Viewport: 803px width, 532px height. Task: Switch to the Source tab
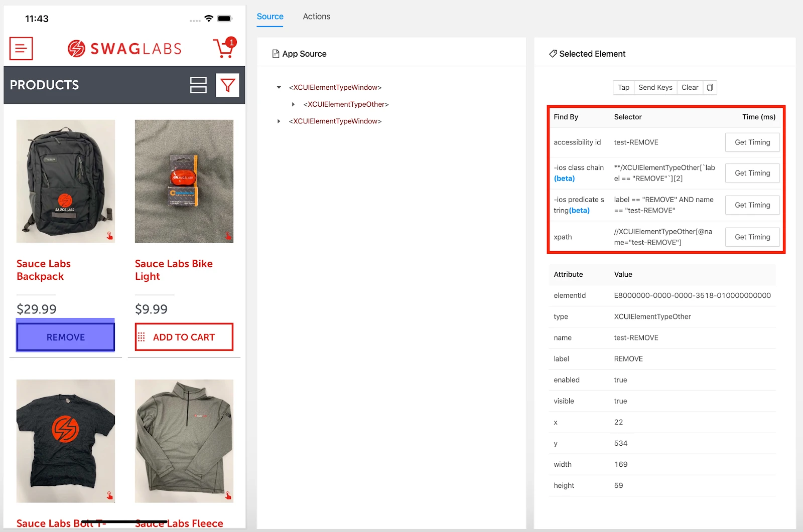(270, 17)
